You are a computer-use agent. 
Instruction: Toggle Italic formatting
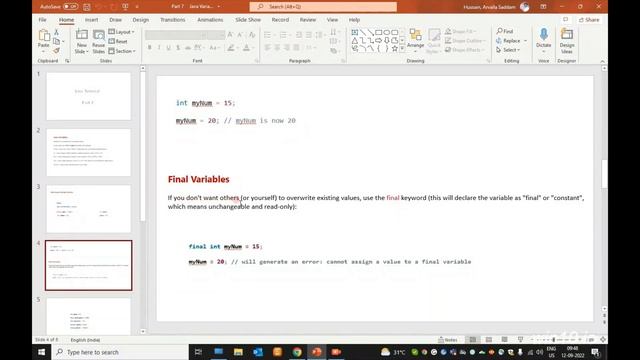tap(159, 48)
